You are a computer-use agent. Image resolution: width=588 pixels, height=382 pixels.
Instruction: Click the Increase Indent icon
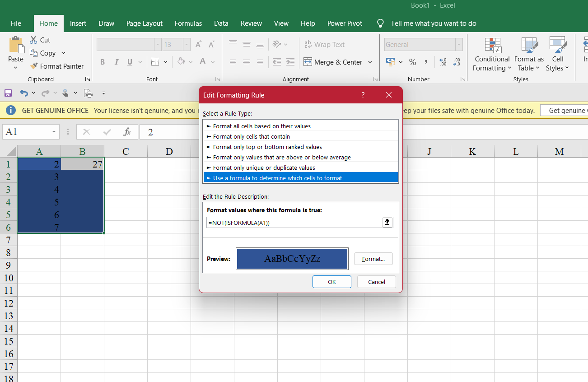click(290, 62)
